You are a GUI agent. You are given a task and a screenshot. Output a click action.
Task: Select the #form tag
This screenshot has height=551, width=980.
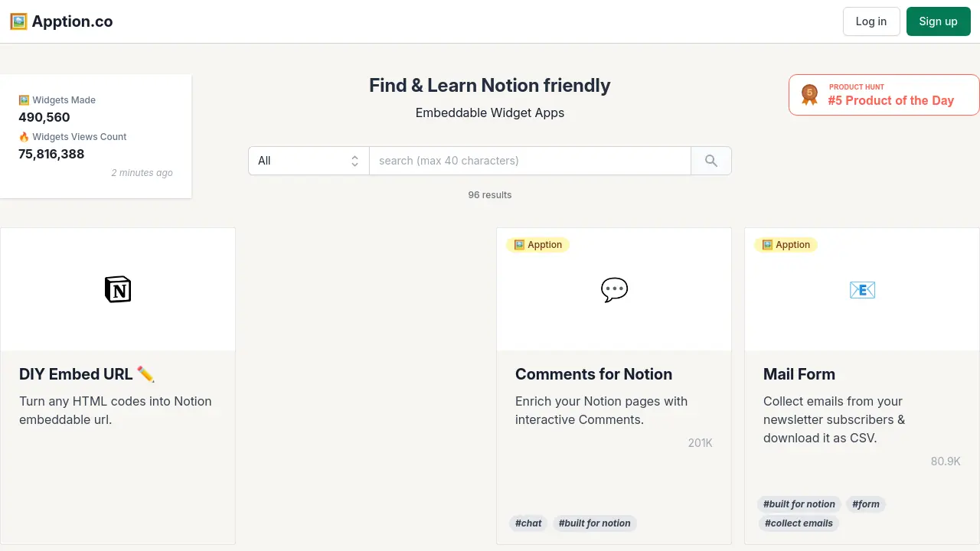(x=866, y=504)
